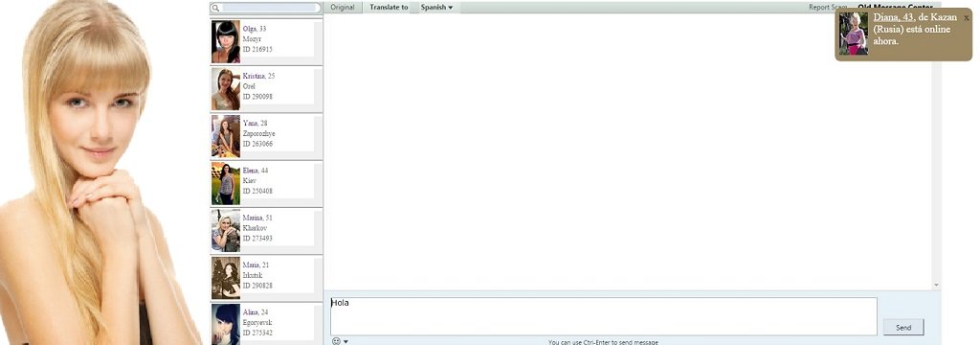Select Kristina's profile thumbnail
This screenshot has height=345, width=980.
coord(226,89)
